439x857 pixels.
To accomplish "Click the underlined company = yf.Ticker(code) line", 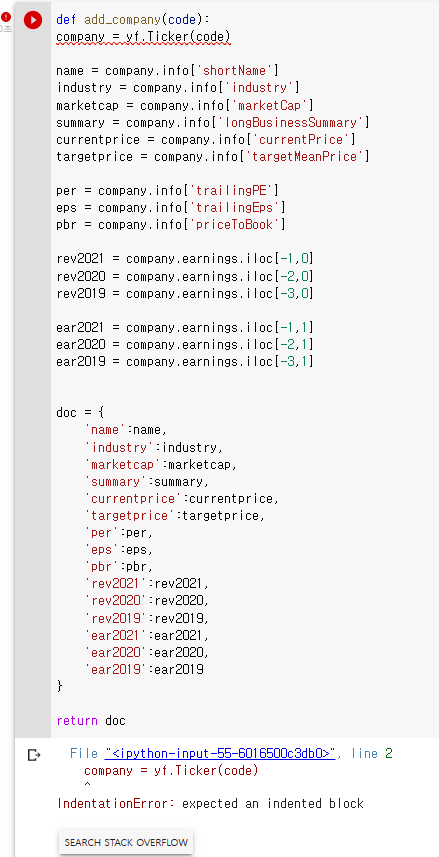I will (x=143, y=37).
